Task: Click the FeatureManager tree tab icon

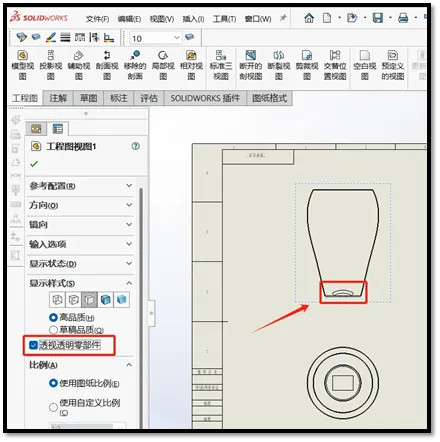Action: [36, 129]
